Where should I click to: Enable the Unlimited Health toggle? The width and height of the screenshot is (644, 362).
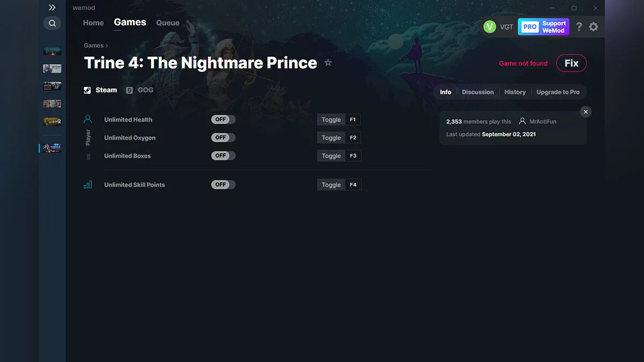pyautogui.click(x=223, y=119)
